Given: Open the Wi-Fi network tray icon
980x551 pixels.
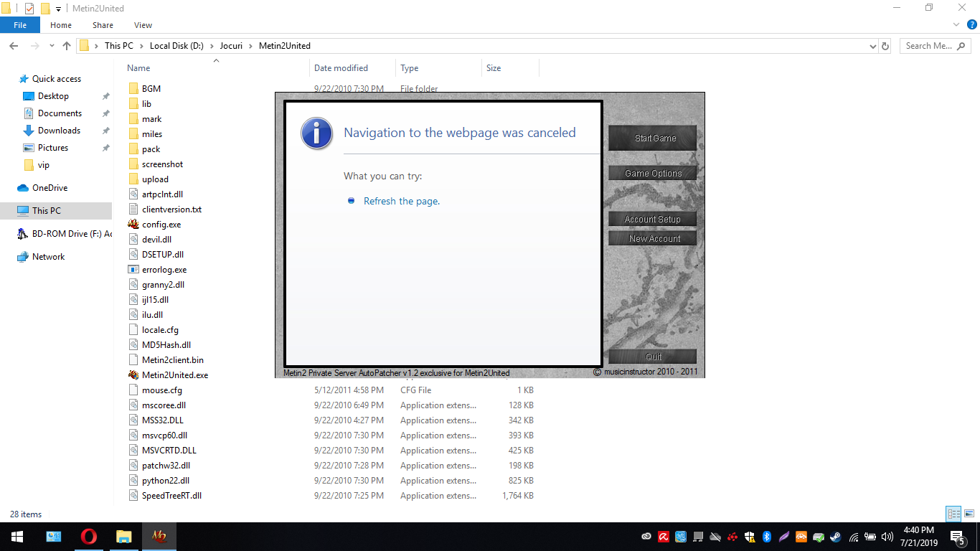Looking at the screenshot, I should coord(854,537).
